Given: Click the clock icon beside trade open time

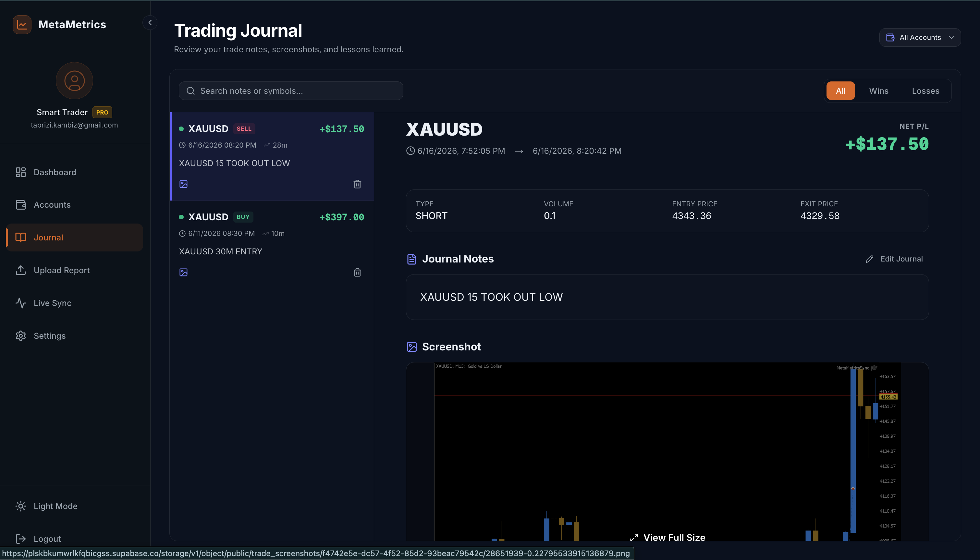Looking at the screenshot, I should (410, 151).
